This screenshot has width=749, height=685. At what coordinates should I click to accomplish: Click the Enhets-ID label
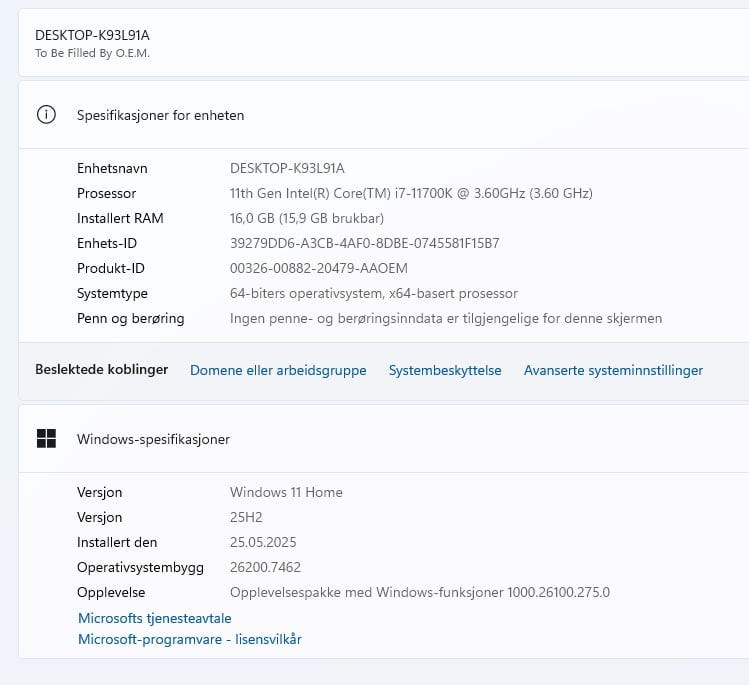pyautogui.click(x=107, y=243)
